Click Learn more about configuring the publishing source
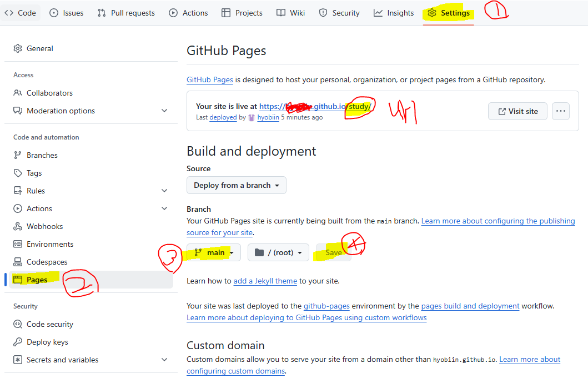 coord(498,221)
